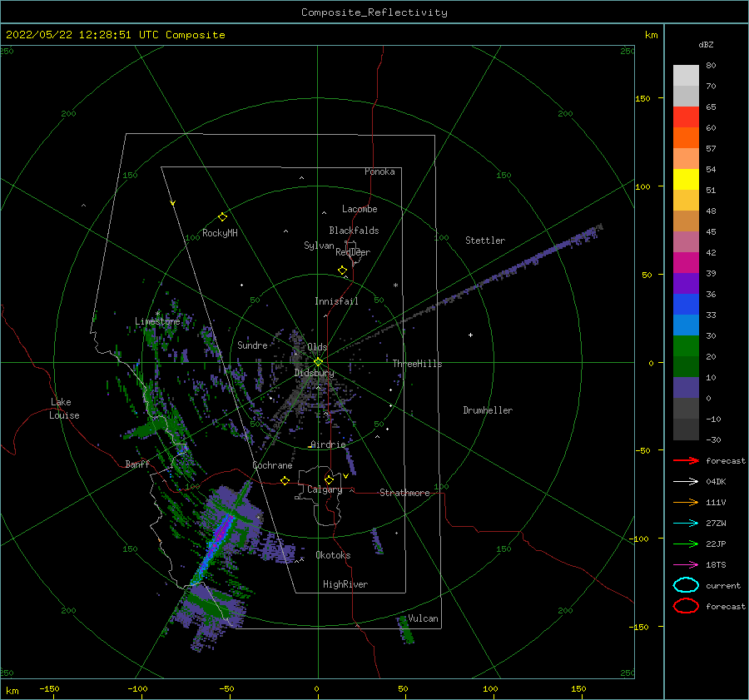This screenshot has height=700, width=749.
Task: Click the orange 111V arrow icon
Action: coord(686,502)
